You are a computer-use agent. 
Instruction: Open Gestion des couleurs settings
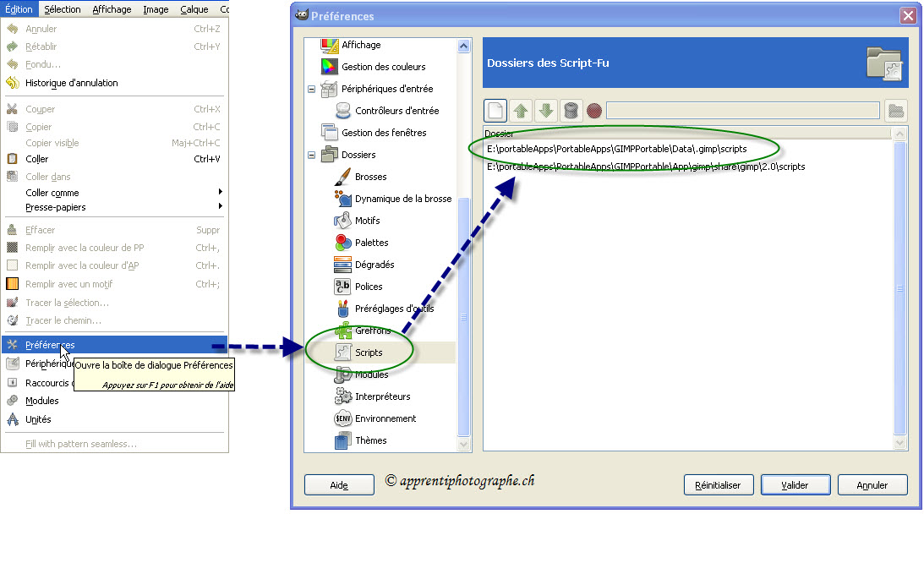coord(383,67)
